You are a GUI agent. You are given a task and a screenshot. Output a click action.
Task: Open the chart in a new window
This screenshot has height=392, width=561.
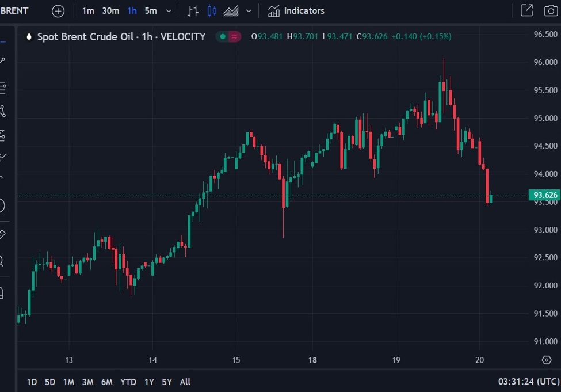click(x=527, y=11)
